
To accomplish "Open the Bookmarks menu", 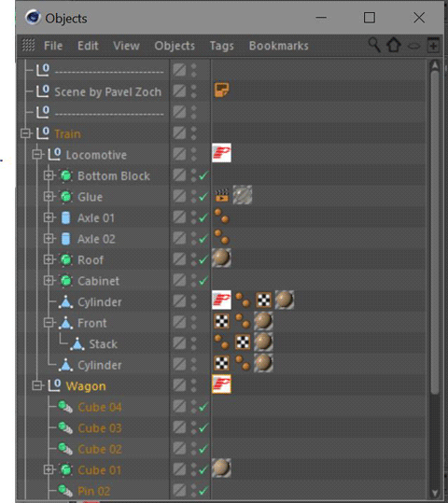I will click(278, 46).
